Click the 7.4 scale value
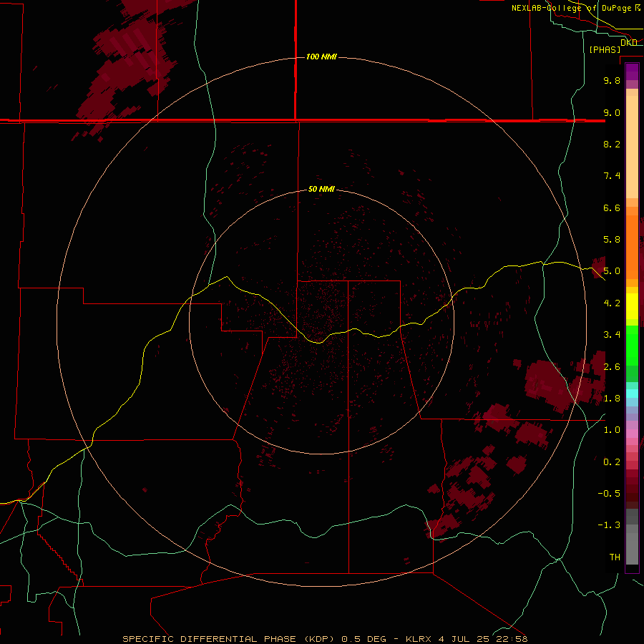 612,176
